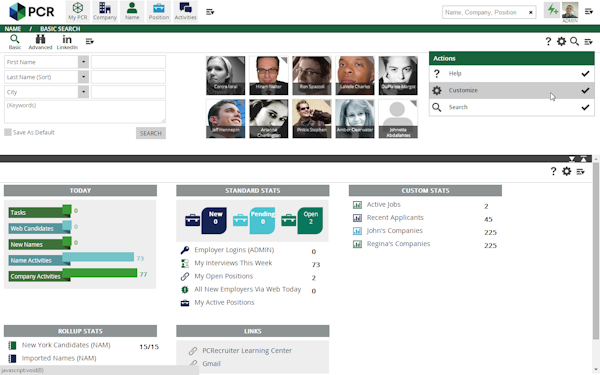Viewport: 600px width, 375px height.
Task: Click the green lightning quick-add icon
Action: [552, 10]
